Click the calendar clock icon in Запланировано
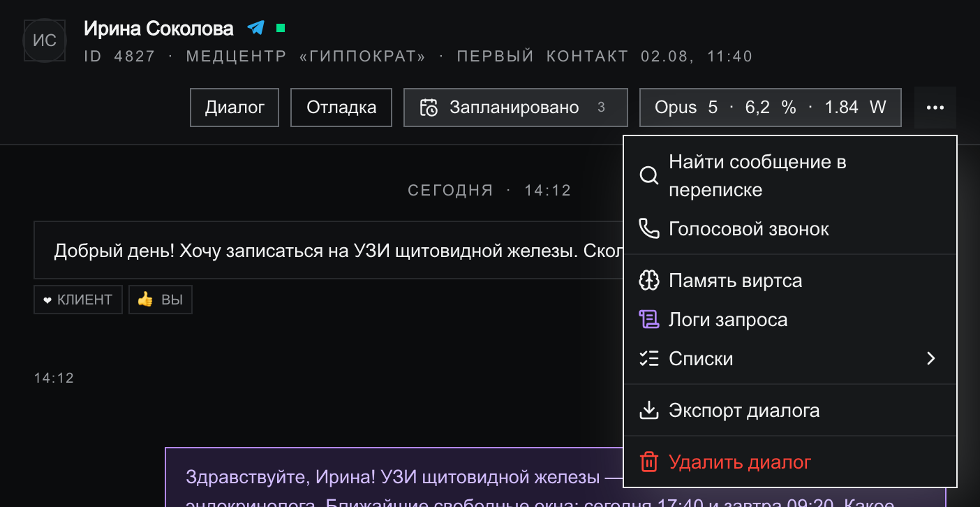This screenshot has width=980, height=507. click(429, 108)
